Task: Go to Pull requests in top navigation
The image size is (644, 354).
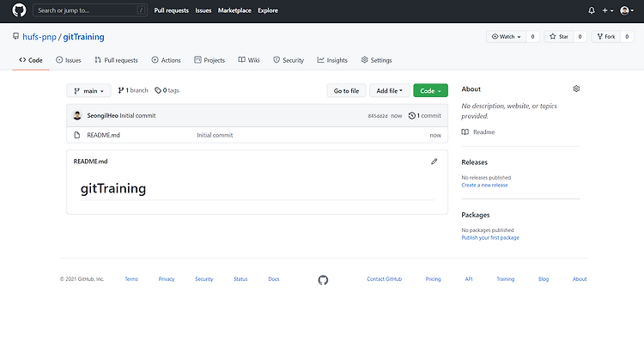Action: 171,10
